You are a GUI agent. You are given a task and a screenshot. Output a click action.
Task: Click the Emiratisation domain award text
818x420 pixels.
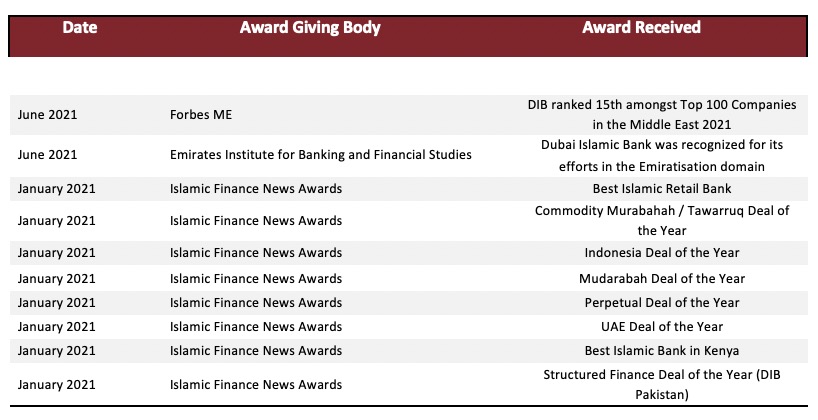tap(661, 155)
